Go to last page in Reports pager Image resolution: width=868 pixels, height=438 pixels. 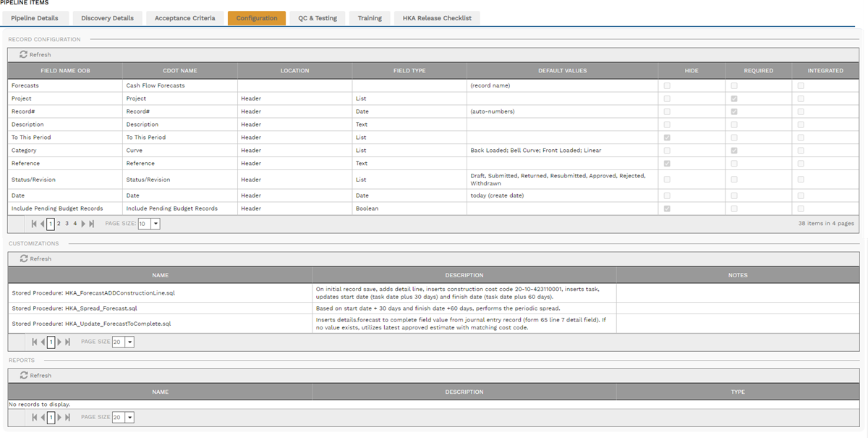(68, 417)
